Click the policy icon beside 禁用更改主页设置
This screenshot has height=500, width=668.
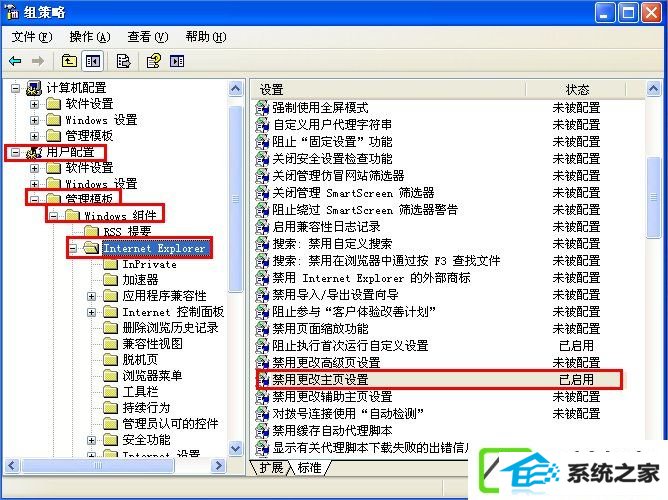(262, 379)
